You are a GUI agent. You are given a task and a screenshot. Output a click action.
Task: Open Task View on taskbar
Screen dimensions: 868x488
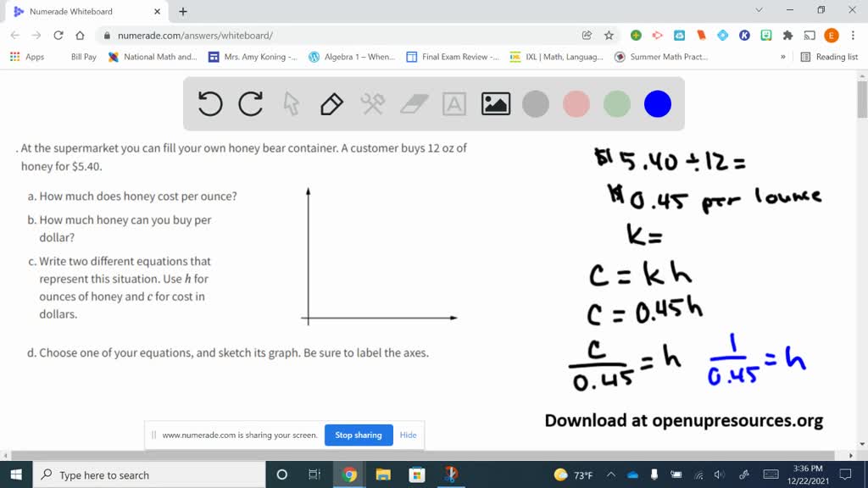pos(314,474)
